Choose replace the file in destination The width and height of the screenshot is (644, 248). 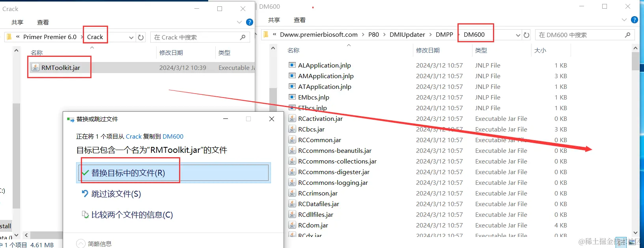pyautogui.click(x=174, y=173)
